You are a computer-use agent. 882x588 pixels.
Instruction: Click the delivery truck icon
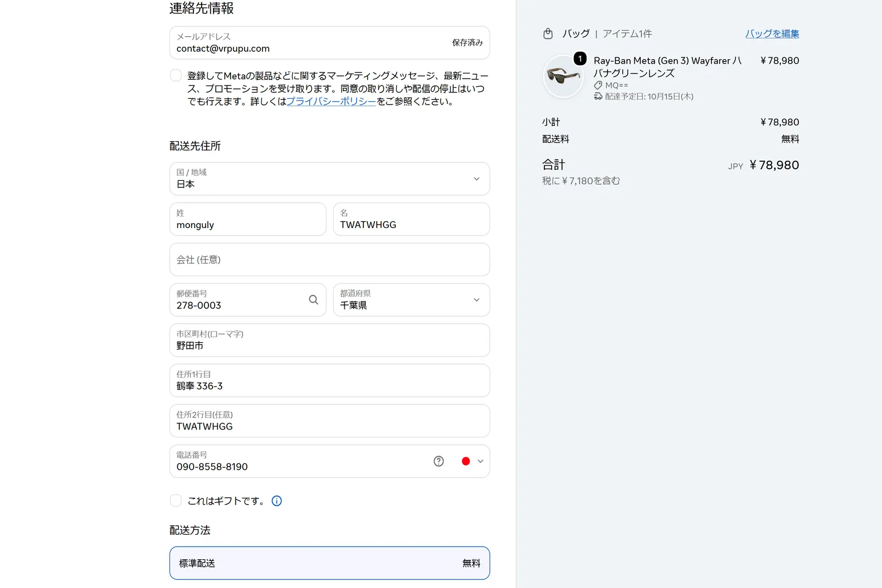click(x=598, y=96)
